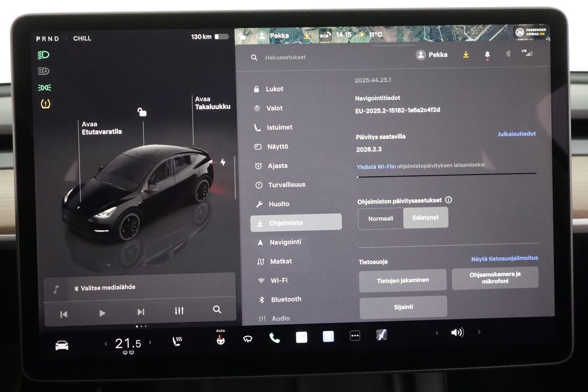Switch to the Wi-Fi settings section
The image size is (588, 392).
(x=279, y=280)
